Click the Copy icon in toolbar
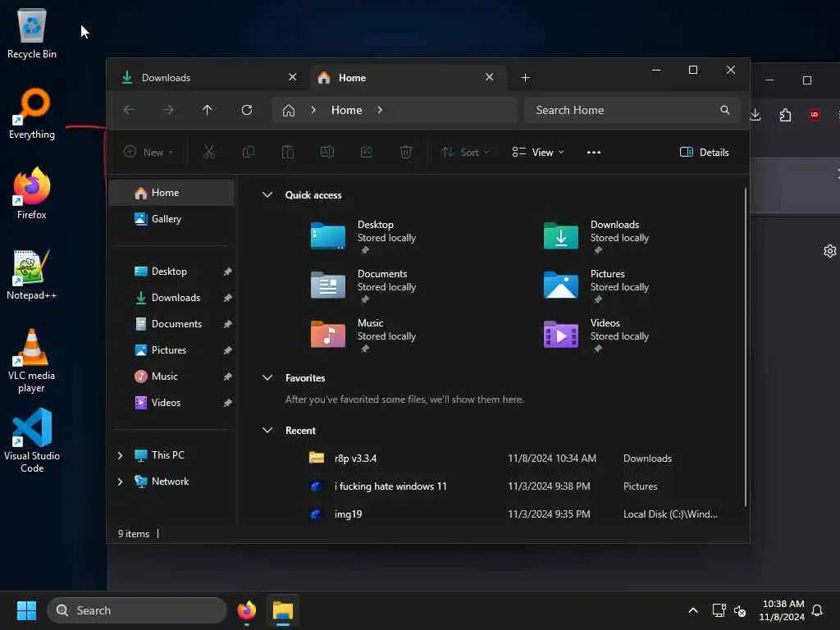 coord(248,152)
